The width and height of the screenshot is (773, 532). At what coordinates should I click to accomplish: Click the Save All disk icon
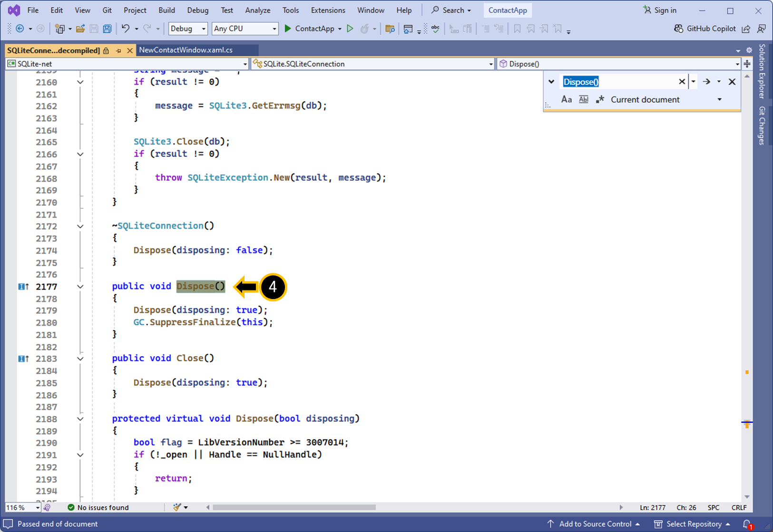coord(107,29)
